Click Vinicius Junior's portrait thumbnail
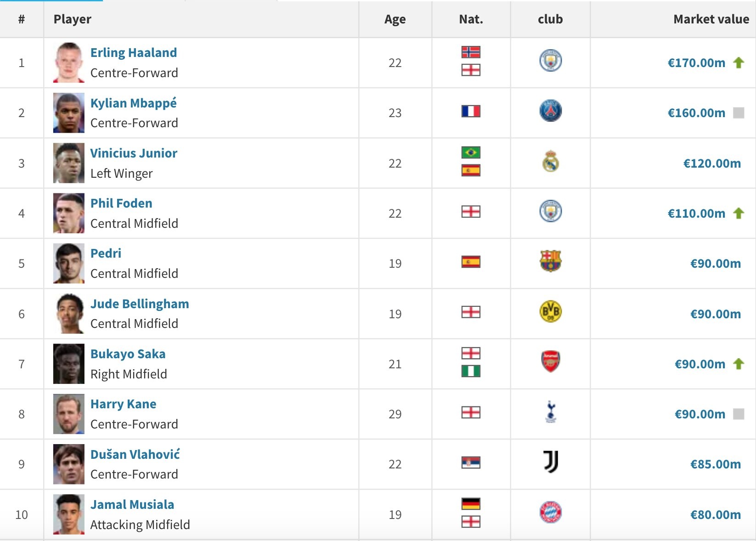The width and height of the screenshot is (756, 541). pyautogui.click(x=69, y=163)
